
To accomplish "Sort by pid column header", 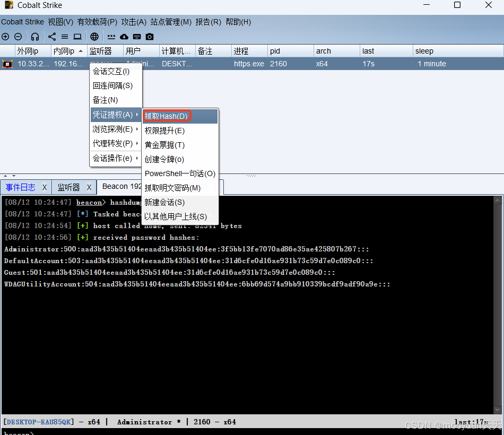I will click(290, 51).
